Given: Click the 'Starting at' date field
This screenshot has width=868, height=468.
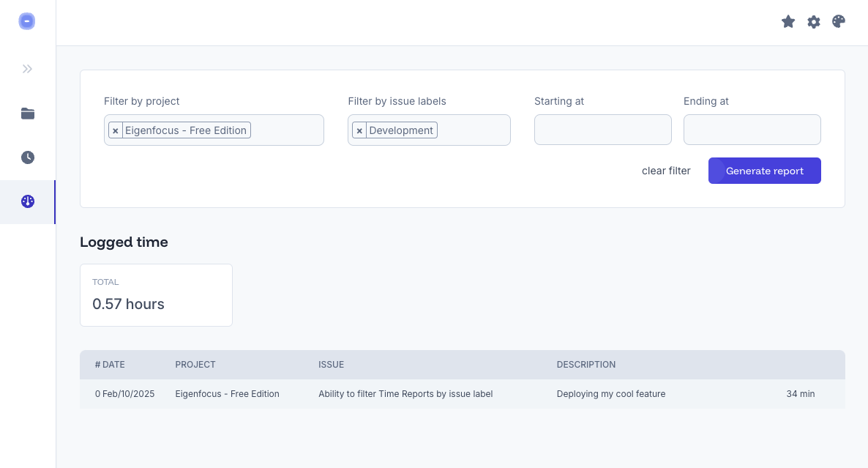Looking at the screenshot, I should (x=602, y=130).
